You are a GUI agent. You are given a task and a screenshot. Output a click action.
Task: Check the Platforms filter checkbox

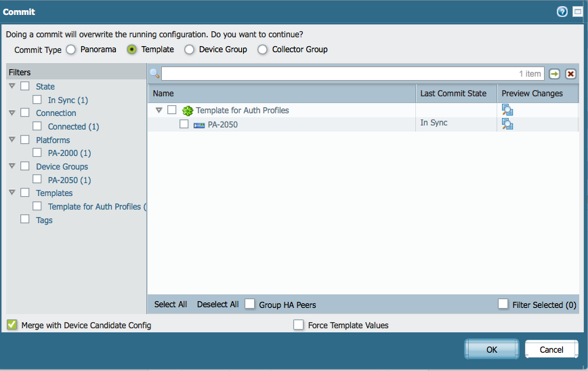pos(25,139)
